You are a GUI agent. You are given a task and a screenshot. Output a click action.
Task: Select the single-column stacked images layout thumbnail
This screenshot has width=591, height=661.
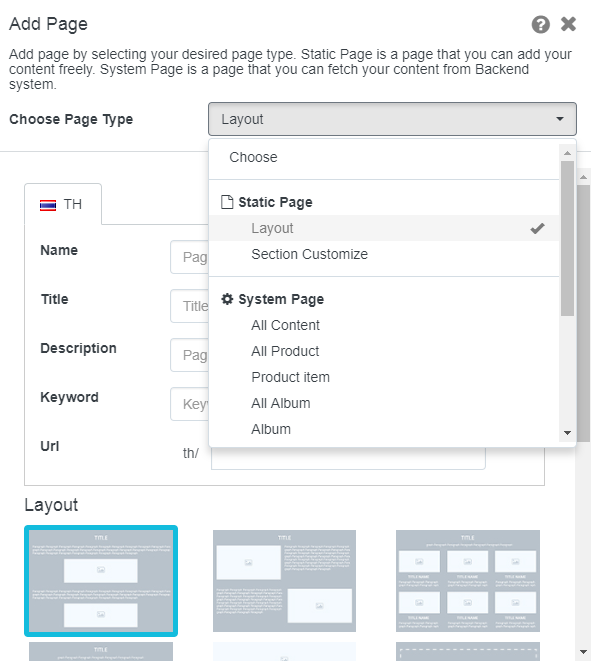point(101,581)
